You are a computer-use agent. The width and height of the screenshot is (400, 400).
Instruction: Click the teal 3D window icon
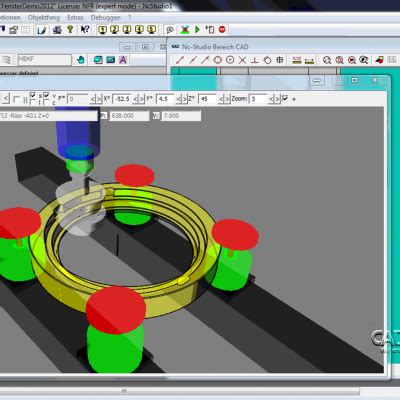click(x=98, y=60)
